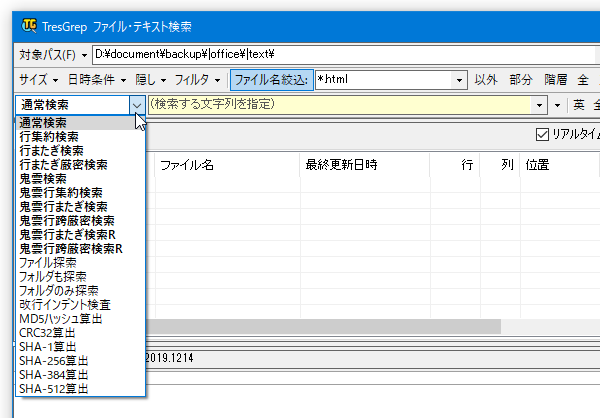Open the サイズ filter dropdown
This screenshot has width=600, height=418.
(x=39, y=80)
